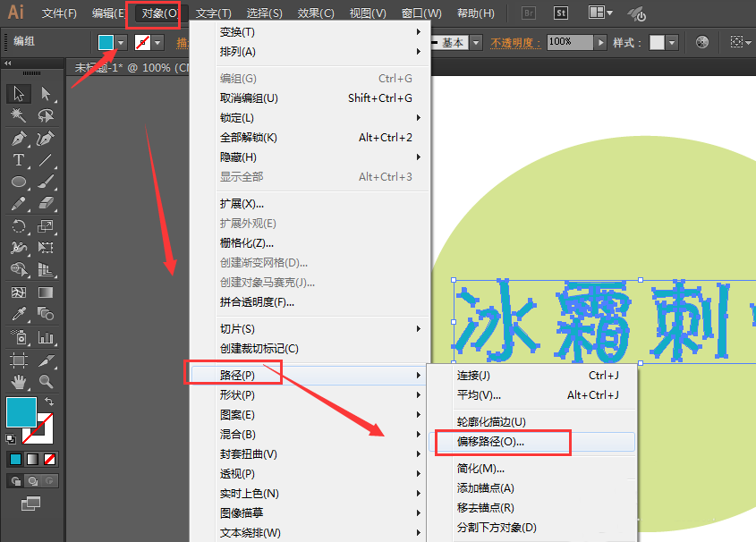
Task: Open Adobe Stock via St button
Action: (561, 13)
